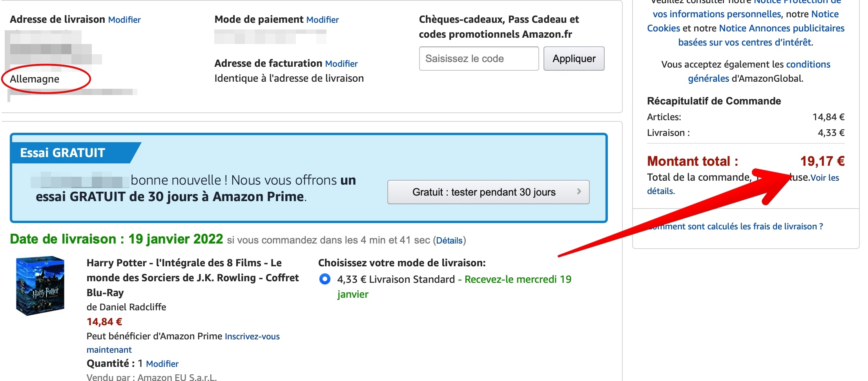This screenshot has width=868, height=381.
Task: Open the Notice Cookies link
Action: point(663,28)
